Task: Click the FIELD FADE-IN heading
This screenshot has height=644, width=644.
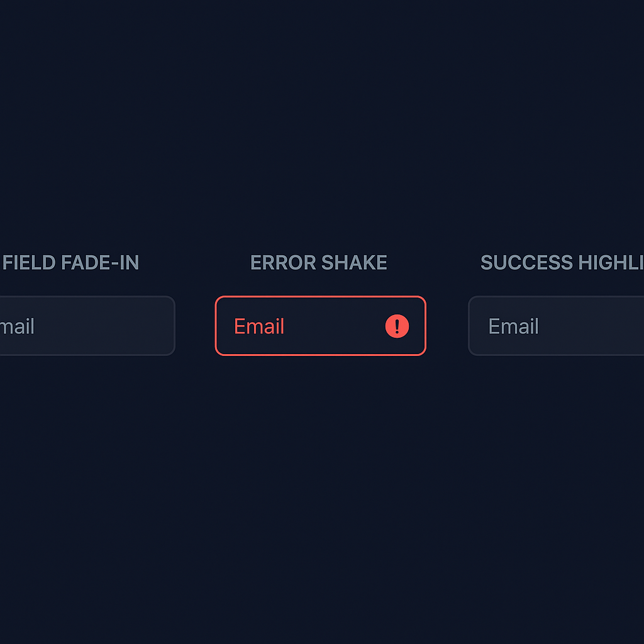Action: [x=70, y=262]
